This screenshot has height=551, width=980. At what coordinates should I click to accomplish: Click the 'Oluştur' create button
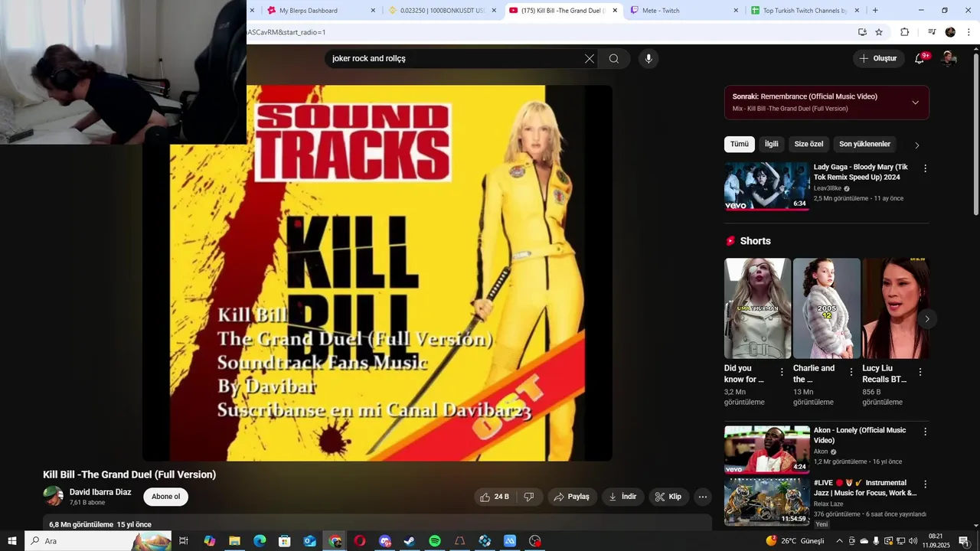[878, 59]
